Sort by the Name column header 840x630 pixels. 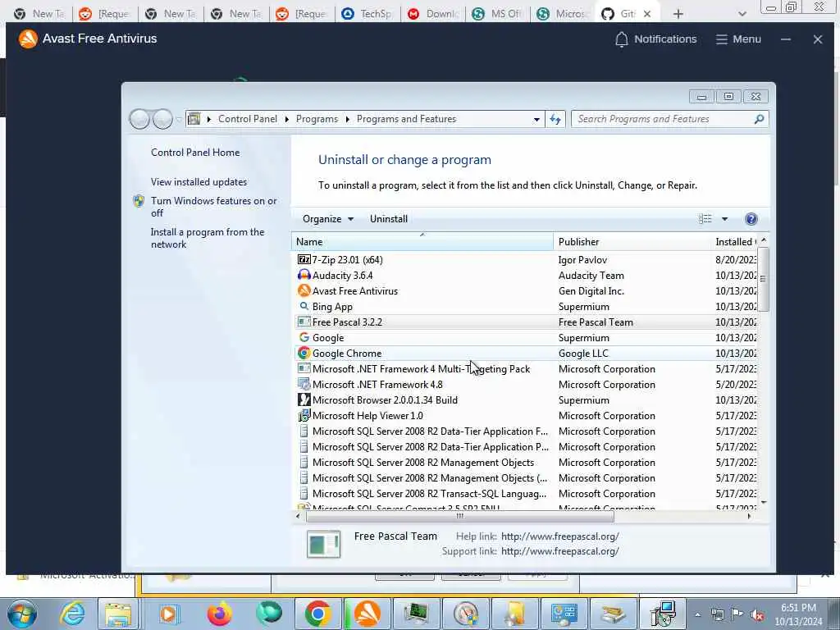(x=422, y=242)
